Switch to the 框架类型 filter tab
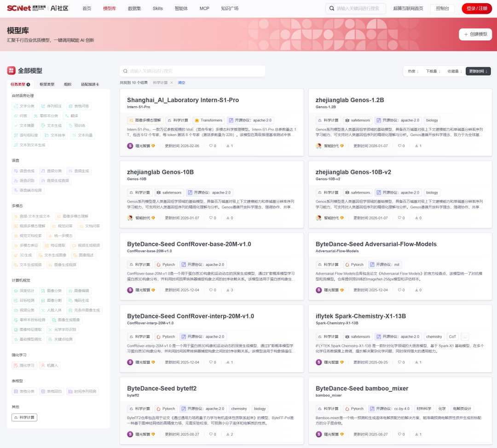This screenshot has width=497, height=448. coord(47,85)
